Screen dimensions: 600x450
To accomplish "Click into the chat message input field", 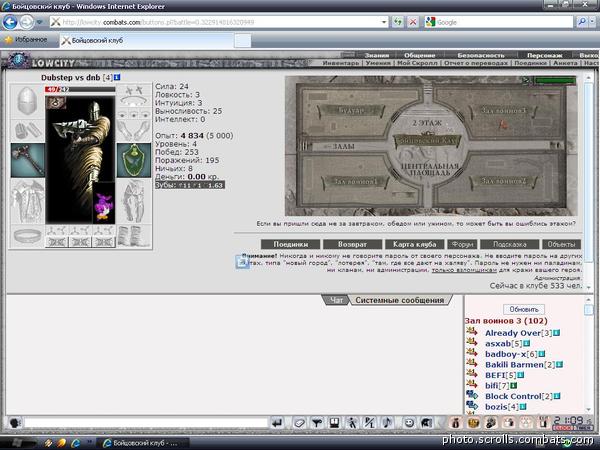I will pos(146,423).
